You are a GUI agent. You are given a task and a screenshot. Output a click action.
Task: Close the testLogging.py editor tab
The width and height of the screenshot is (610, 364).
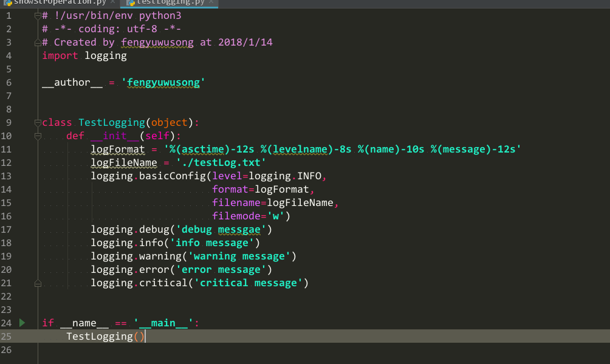coord(211,2)
